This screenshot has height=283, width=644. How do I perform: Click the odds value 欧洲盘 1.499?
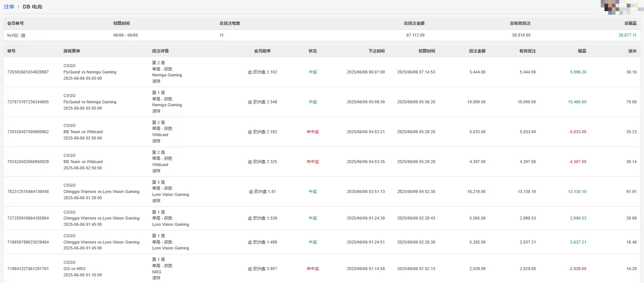click(x=262, y=242)
